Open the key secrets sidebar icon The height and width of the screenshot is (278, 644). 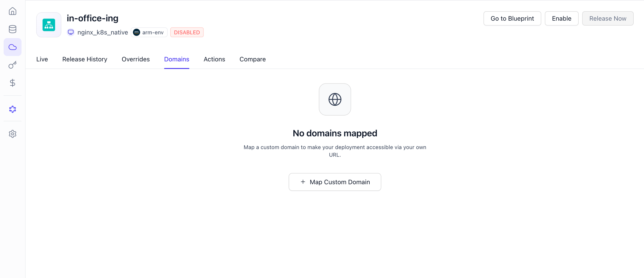click(13, 65)
